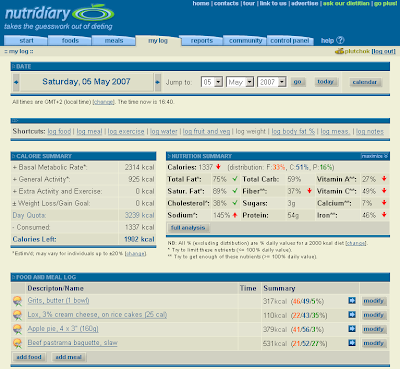400x369 pixels.
Task: Maximize the Nutrition Summary panel
Action: (x=375, y=156)
